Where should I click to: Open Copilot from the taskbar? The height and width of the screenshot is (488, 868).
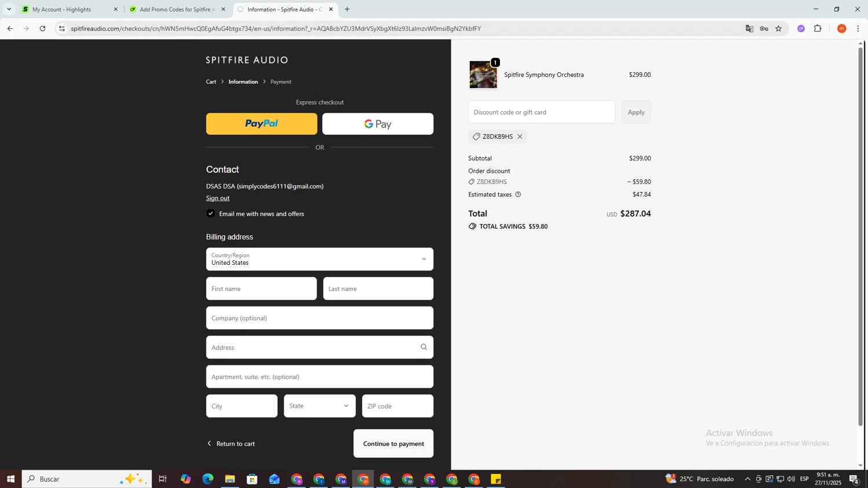[185, 479]
